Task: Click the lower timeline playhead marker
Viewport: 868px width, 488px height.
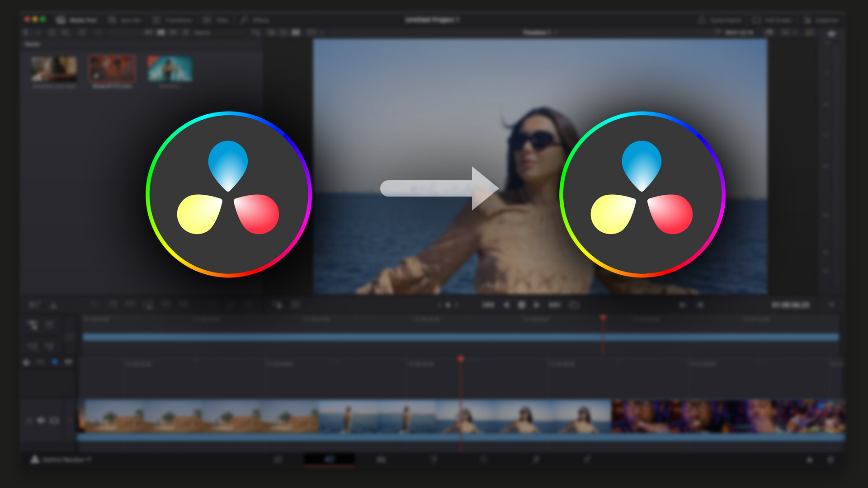Action: [461, 359]
